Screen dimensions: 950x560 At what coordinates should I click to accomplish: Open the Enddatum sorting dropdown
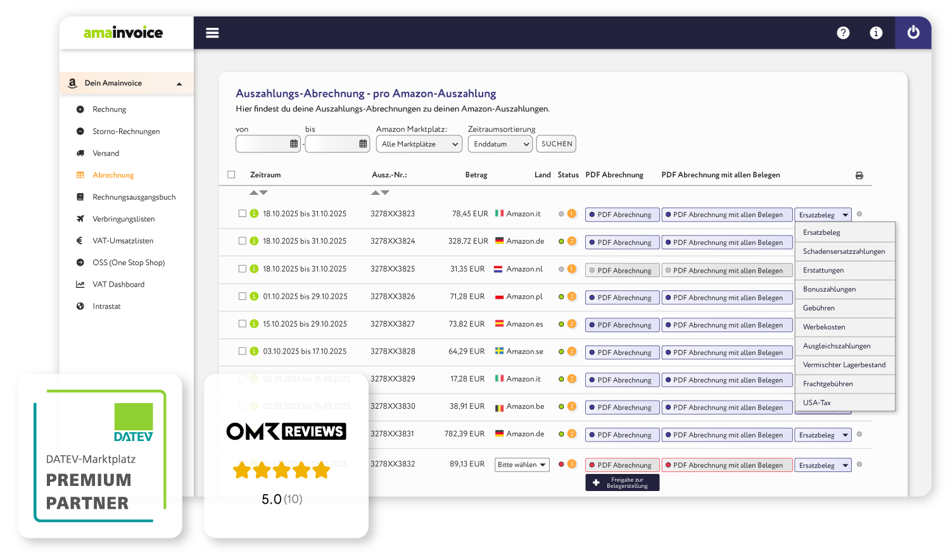(x=500, y=144)
